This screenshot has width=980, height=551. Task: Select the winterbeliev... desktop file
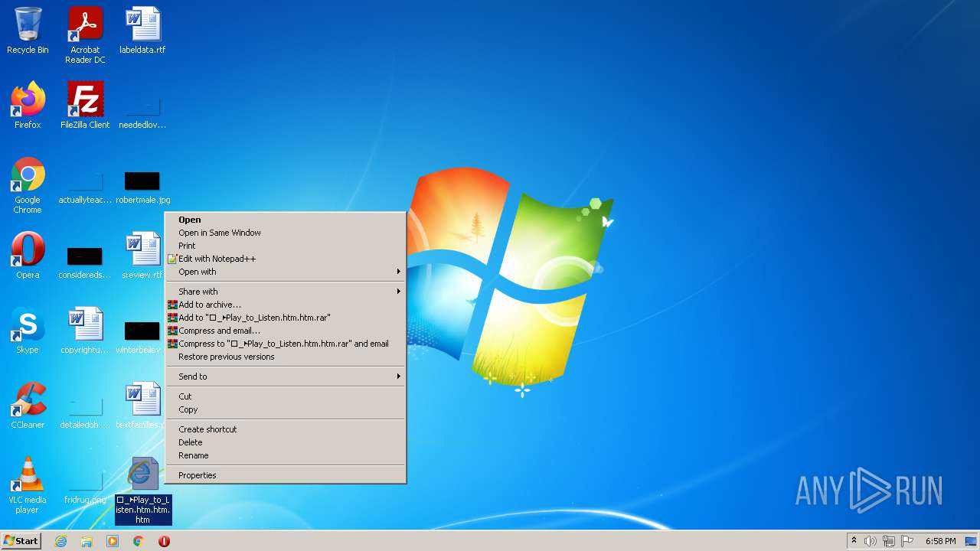click(x=142, y=337)
